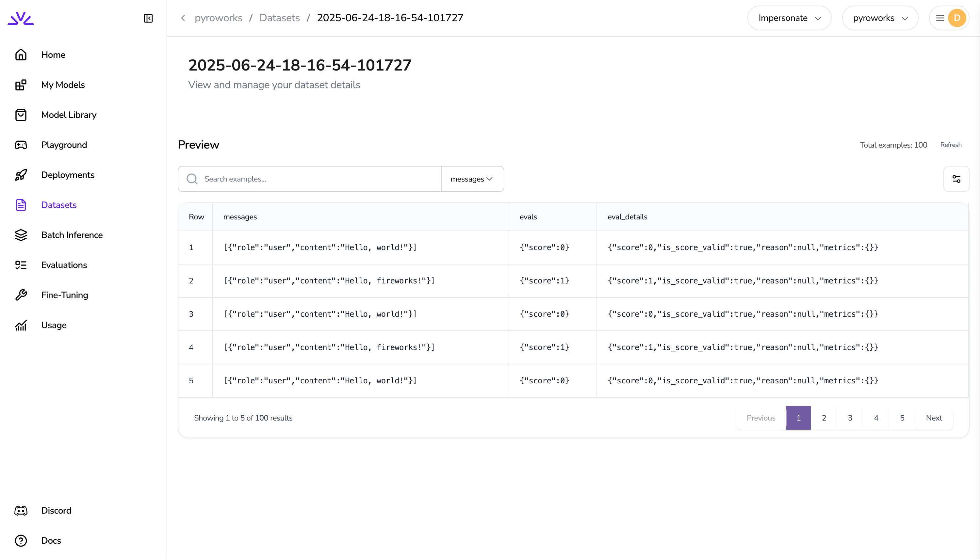Open the Docs sidebar label
Image resolution: width=980 pixels, height=559 pixels.
(x=51, y=541)
